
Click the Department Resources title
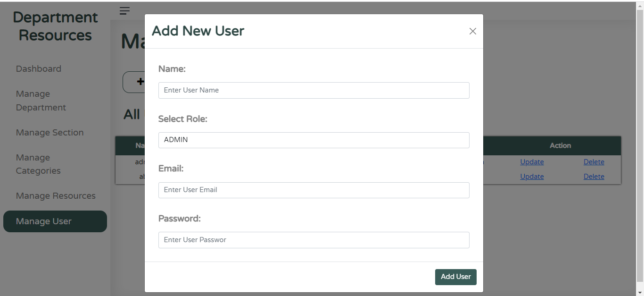pyautogui.click(x=55, y=26)
